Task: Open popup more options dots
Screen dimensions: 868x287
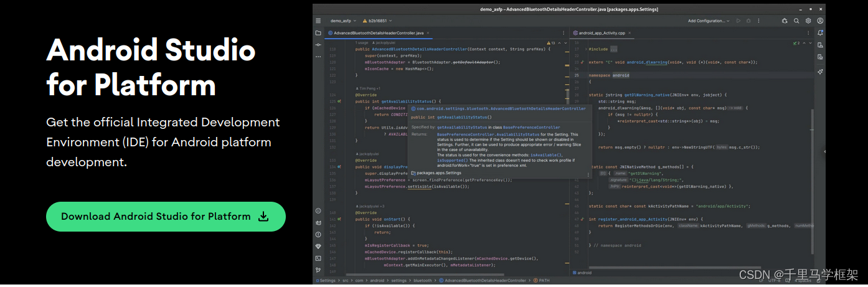Action: pos(588,175)
